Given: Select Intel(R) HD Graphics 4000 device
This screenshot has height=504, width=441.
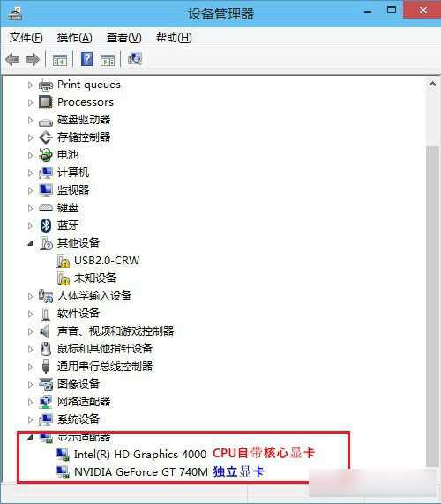Looking at the screenshot, I should [x=140, y=454].
